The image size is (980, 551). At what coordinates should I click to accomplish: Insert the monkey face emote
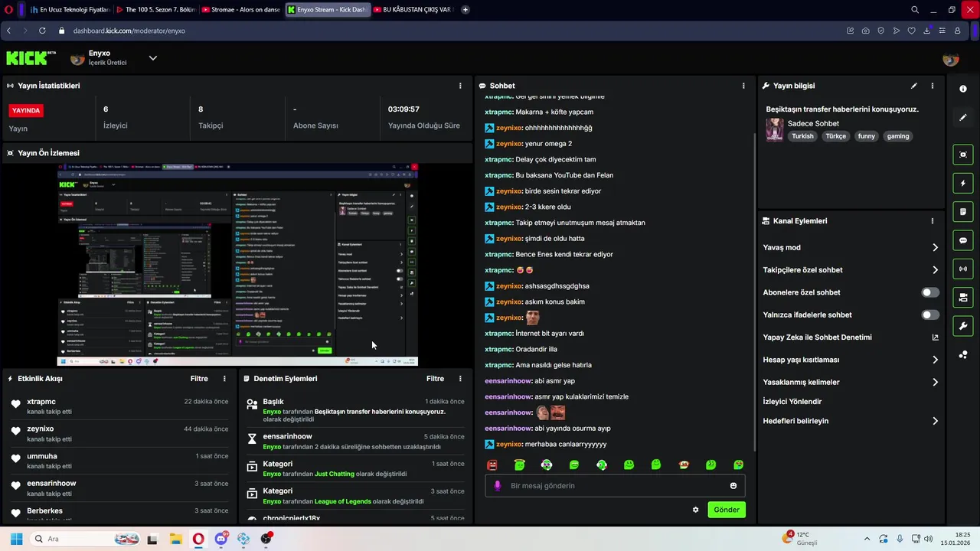(684, 465)
